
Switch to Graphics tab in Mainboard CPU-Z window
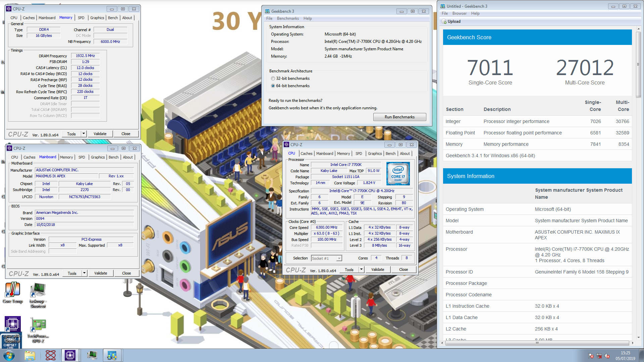pos(98,157)
